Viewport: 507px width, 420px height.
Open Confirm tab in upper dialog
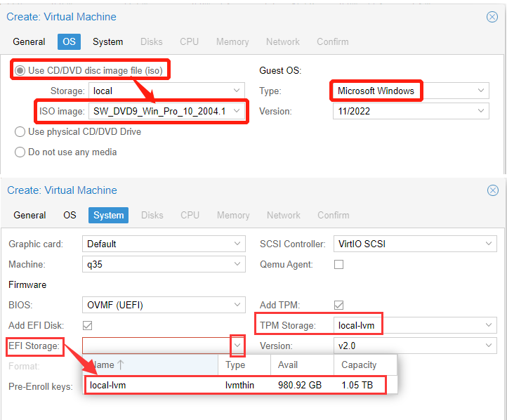pyautogui.click(x=333, y=42)
